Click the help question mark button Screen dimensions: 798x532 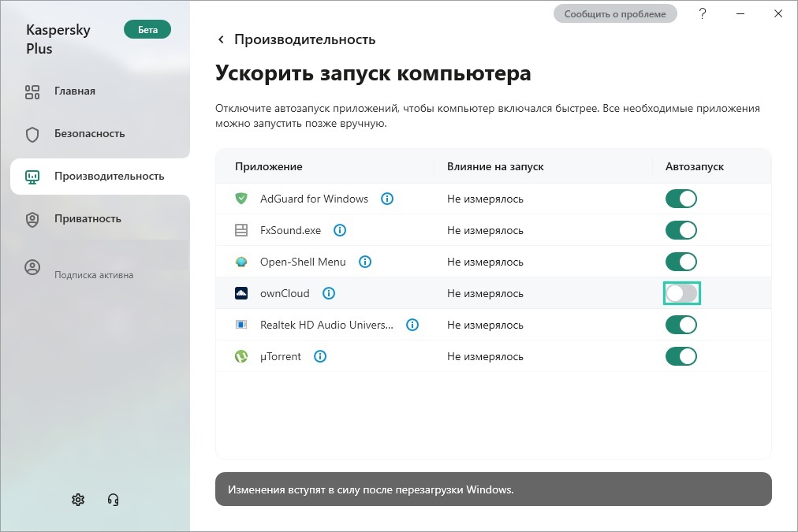pyautogui.click(x=702, y=13)
